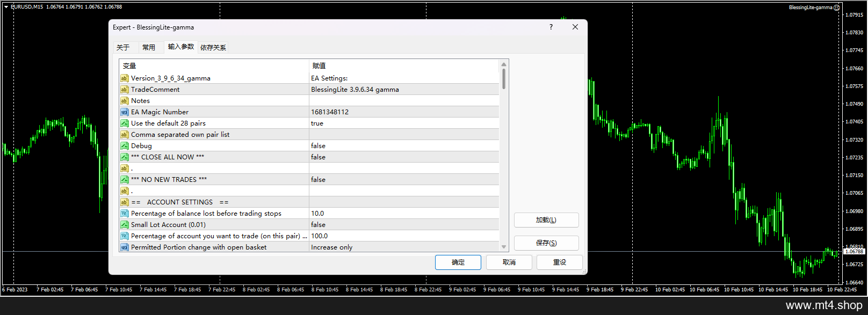Edit the balance lost percentage value 10.0
The width and height of the screenshot is (868, 315).
pos(404,214)
